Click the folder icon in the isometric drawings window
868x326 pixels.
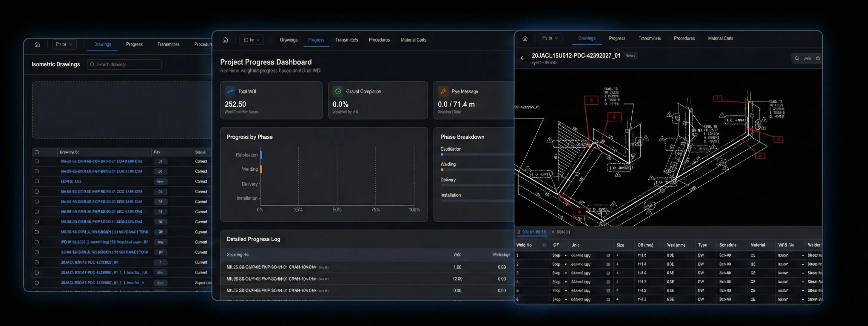point(58,44)
